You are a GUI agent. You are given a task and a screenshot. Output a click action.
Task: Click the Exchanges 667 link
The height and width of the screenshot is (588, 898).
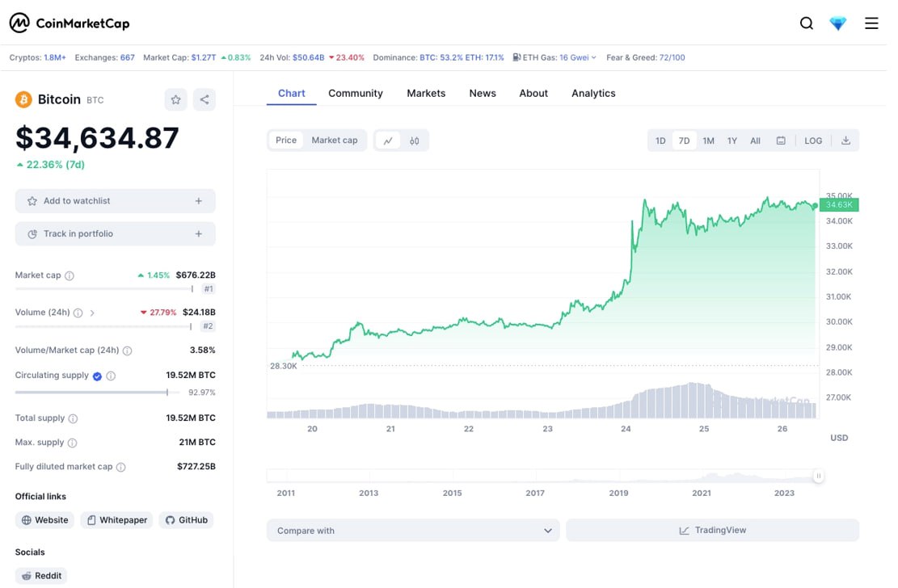click(105, 57)
